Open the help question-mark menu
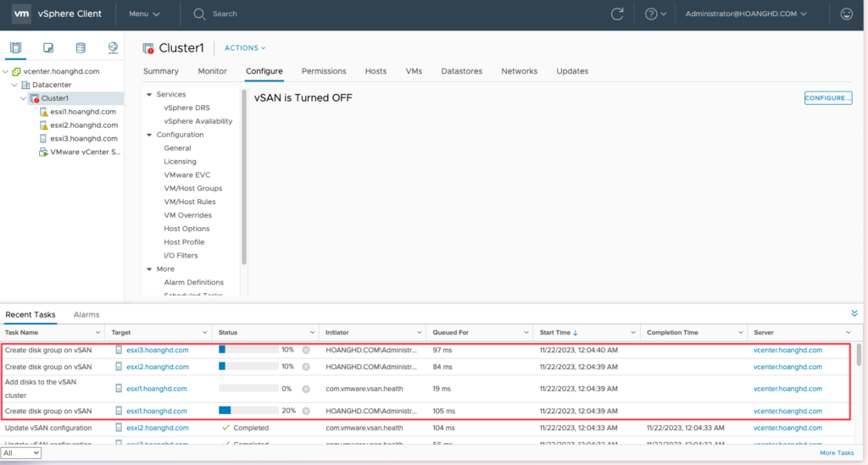 655,14
